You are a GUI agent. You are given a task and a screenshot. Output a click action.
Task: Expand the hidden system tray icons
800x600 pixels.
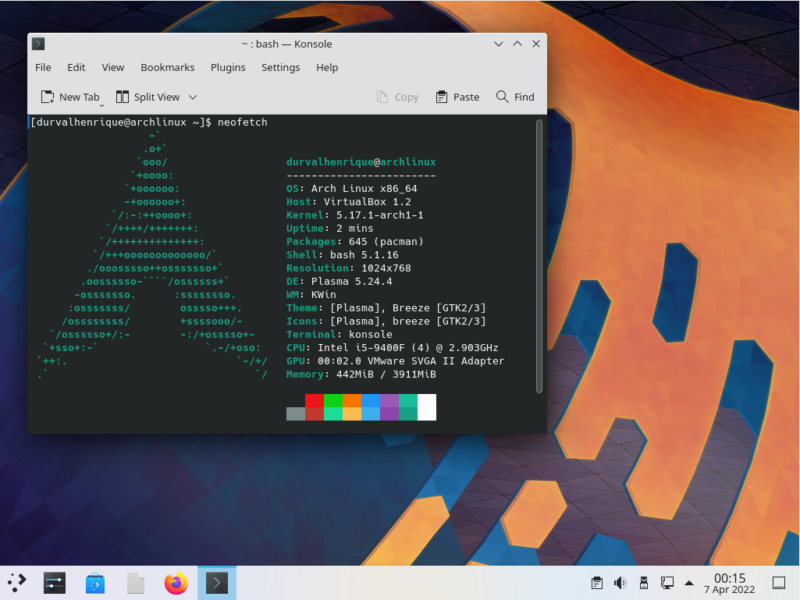tap(690, 583)
